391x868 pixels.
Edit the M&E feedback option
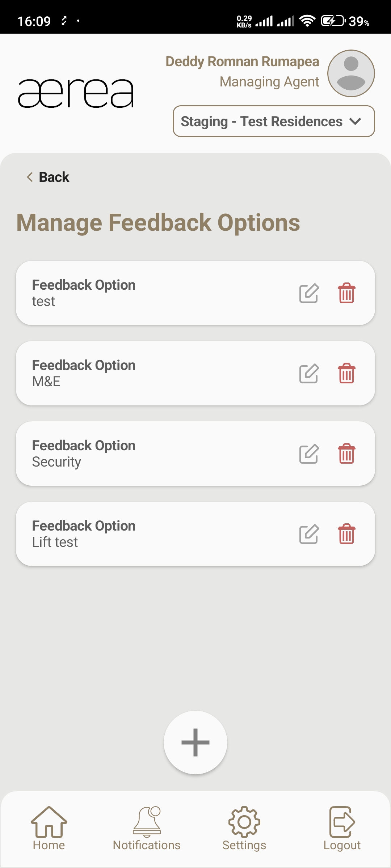pyautogui.click(x=309, y=374)
